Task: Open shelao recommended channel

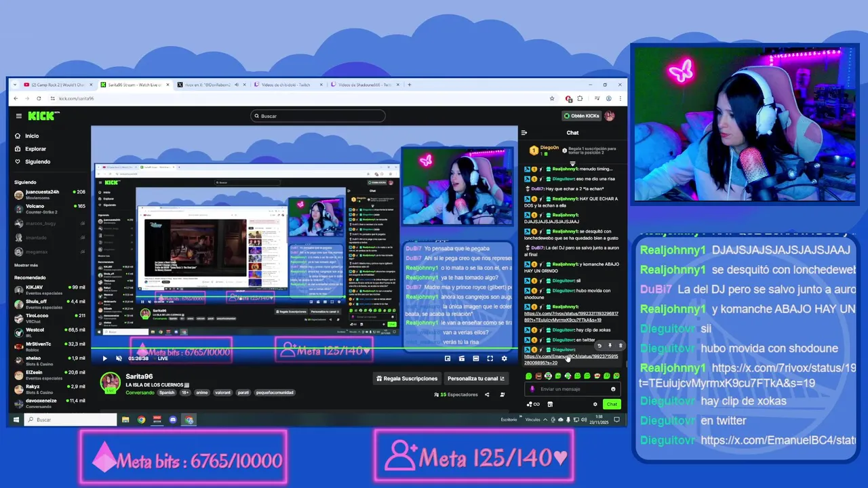Action: point(50,361)
